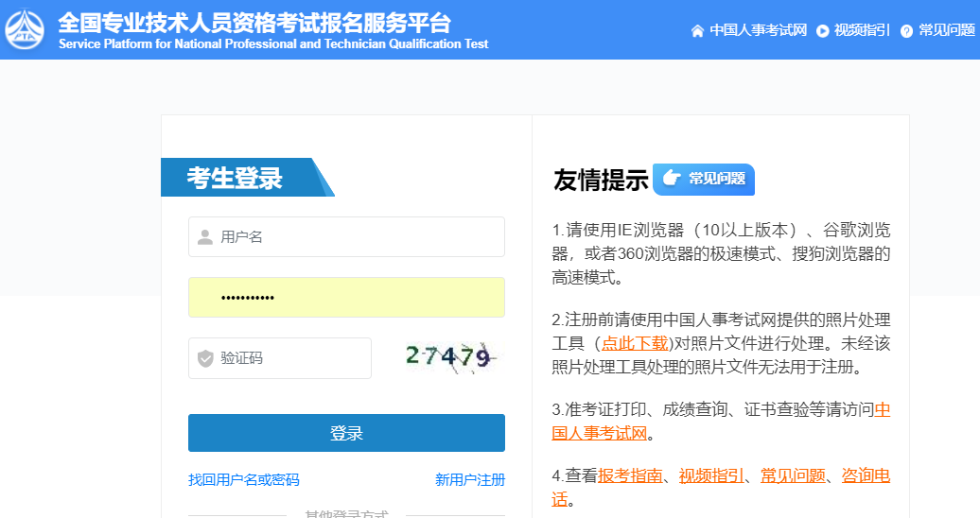
Task: Click the shield icon in the 验证码 field
Action: point(205,358)
